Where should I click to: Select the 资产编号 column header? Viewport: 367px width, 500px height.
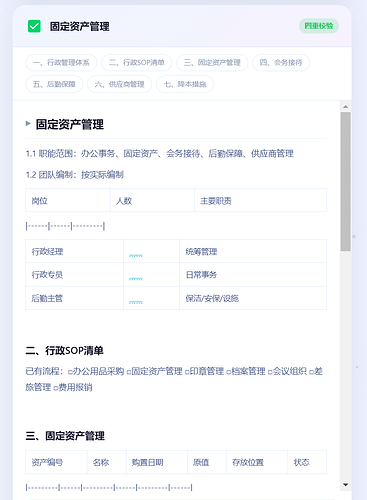pyautogui.click(x=56, y=462)
